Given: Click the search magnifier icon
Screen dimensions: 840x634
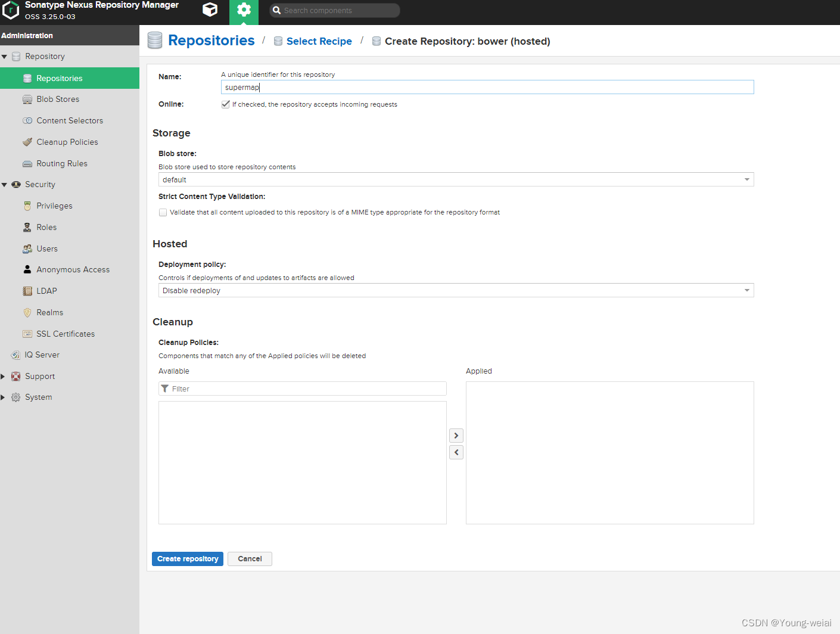Looking at the screenshot, I should tap(276, 10).
